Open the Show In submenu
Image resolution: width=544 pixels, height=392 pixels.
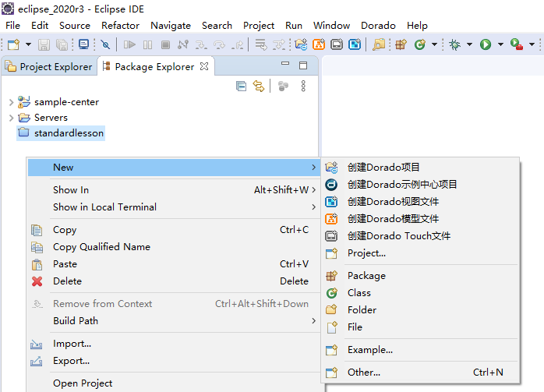coord(174,189)
